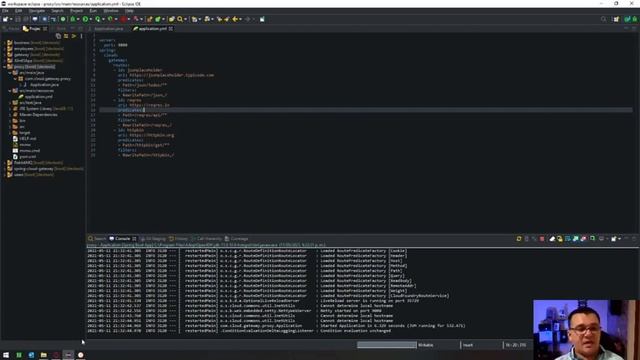Switch to the History tab
640x360 pixels.
[x=178, y=239]
